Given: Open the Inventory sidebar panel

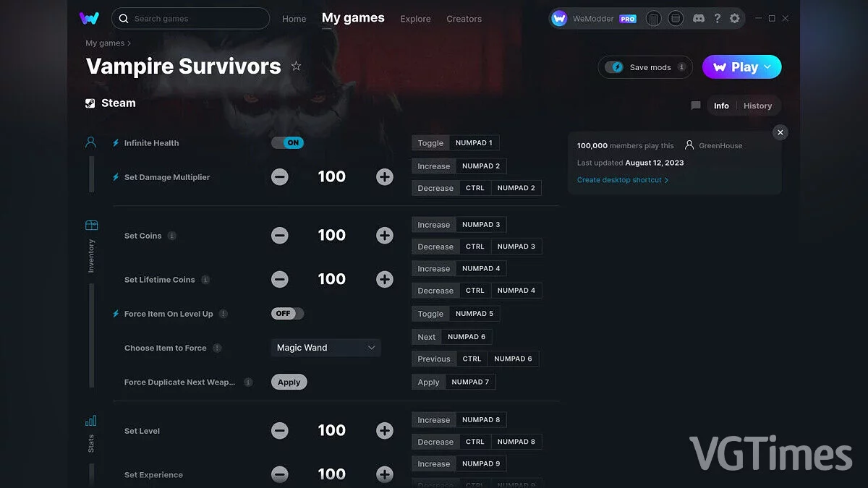Looking at the screenshot, I should (90, 226).
